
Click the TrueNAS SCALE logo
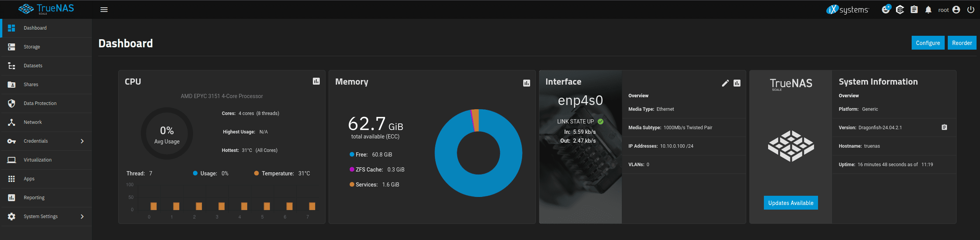click(46, 9)
